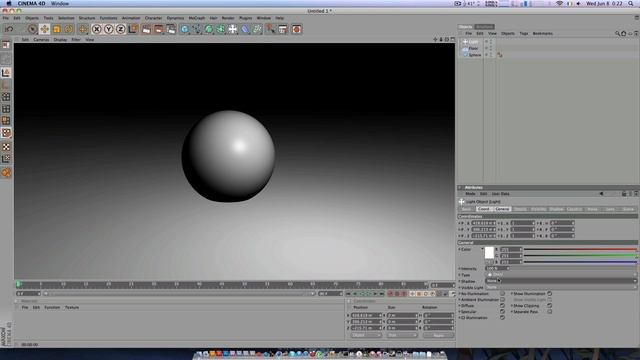Toggle the Diffuse checkbox
Screen dimensions: 640x360
coord(502,306)
